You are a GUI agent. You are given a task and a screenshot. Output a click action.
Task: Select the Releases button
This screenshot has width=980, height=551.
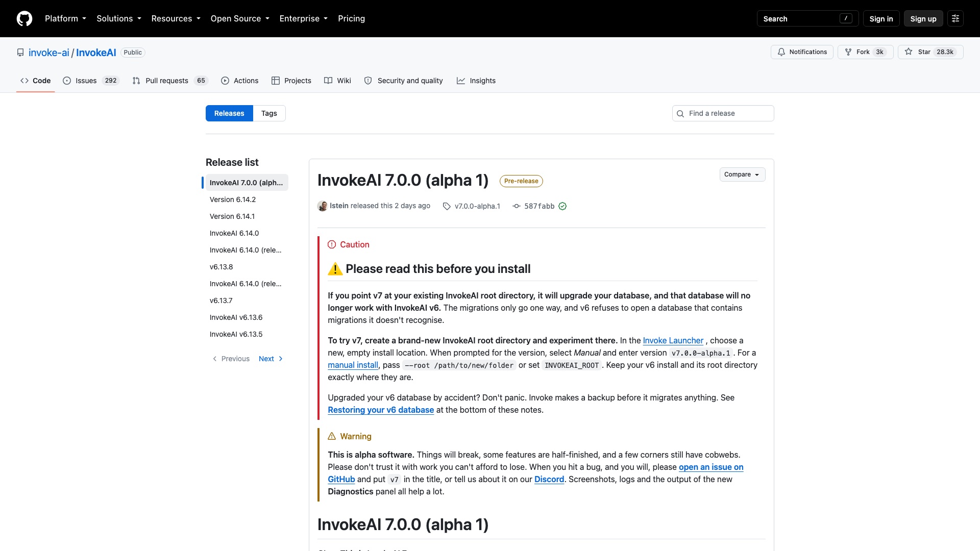(x=229, y=113)
